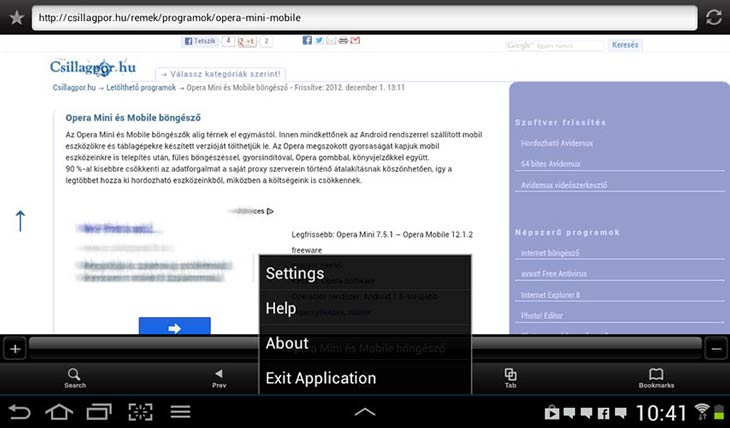The height and width of the screenshot is (428, 730).
Task: Open Avidemux videószerkesztő sidebar link
Action: coord(564,185)
